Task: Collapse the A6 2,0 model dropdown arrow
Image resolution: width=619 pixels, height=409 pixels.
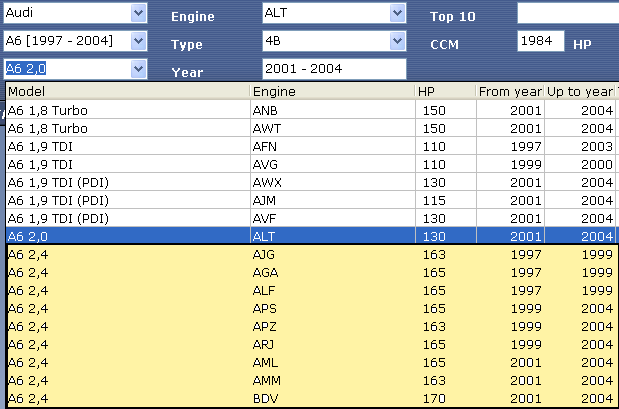Action: pyautogui.click(x=139, y=69)
